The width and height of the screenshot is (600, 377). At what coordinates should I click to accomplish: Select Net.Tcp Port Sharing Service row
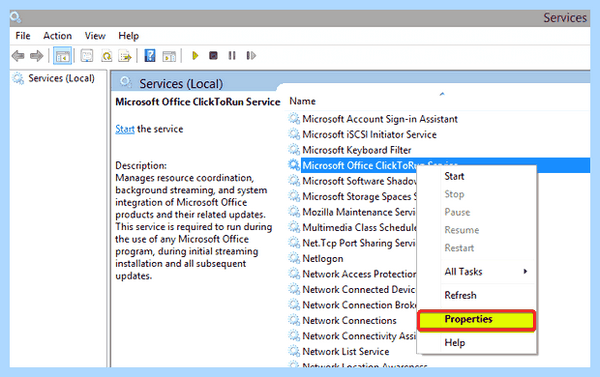click(359, 243)
